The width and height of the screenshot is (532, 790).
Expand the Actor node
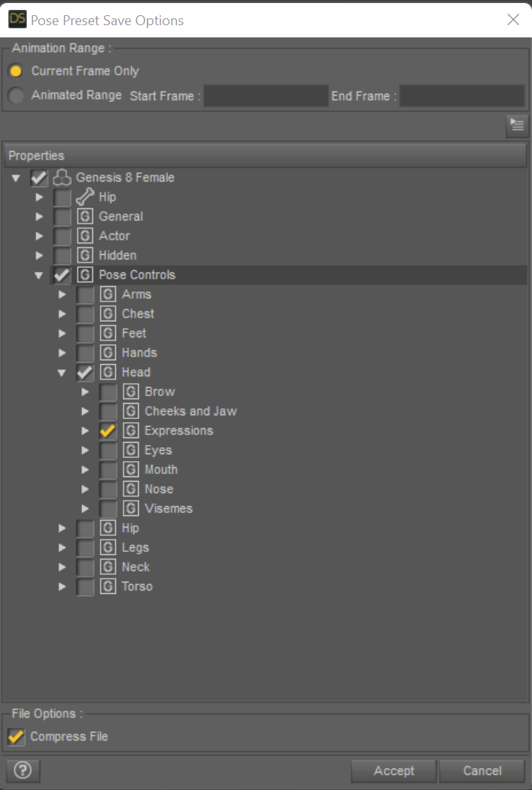pos(39,236)
